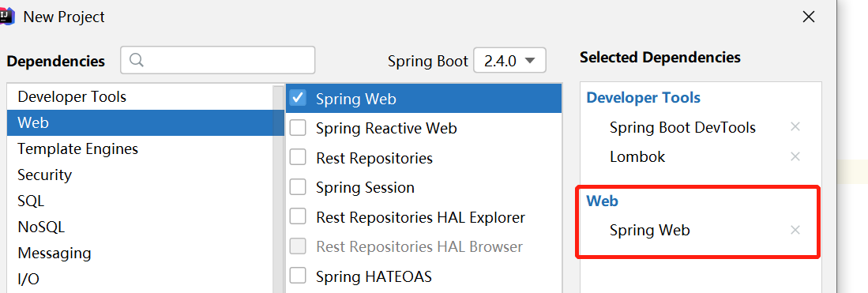The image size is (868, 293).
Task: Close the New Project dialog
Action: (x=809, y=17)
